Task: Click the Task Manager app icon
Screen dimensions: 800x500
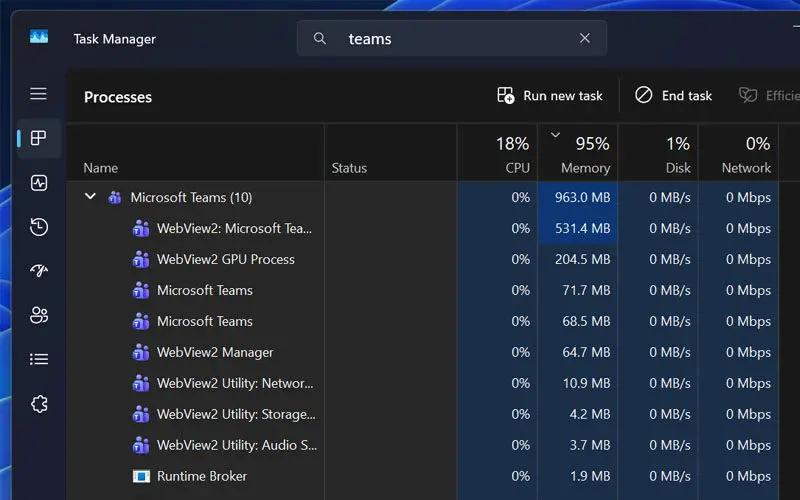Action: point(39,37)
